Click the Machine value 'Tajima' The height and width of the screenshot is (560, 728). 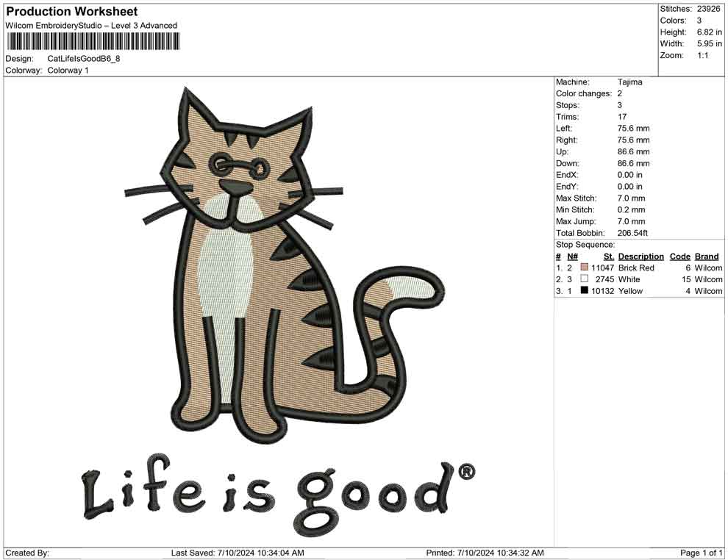629,82
